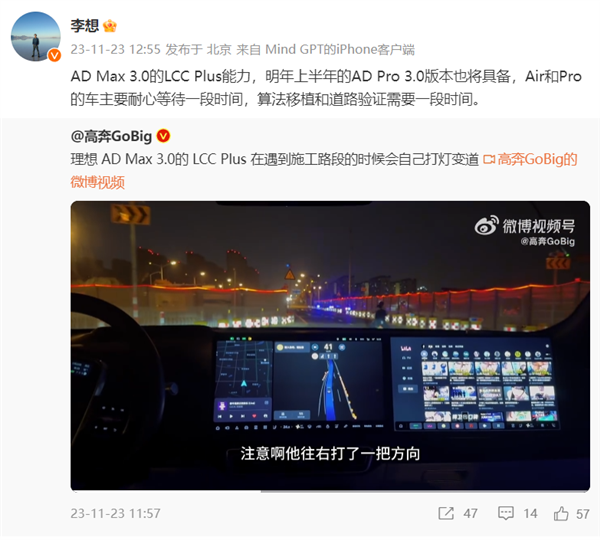
Task: Open the video link icon before 高奔GoBig的微博视频
Action: pyautogui.click(x=489, y=159)
